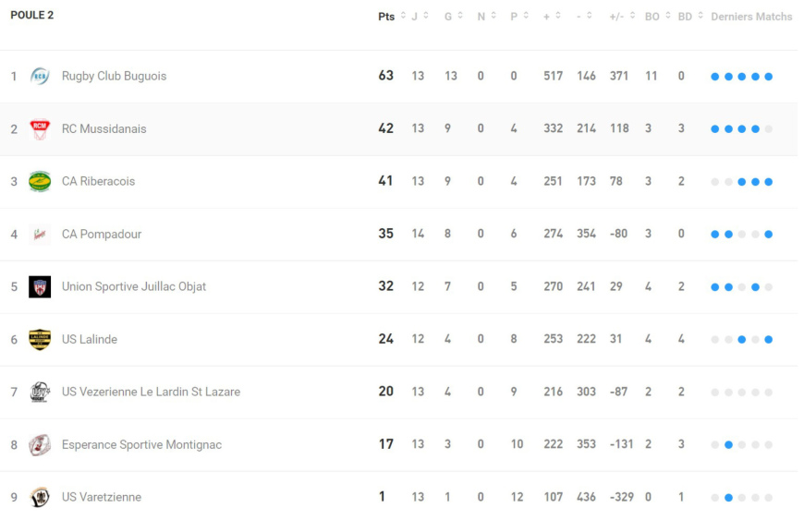Click the US Varetzienne club logo
The width and height of the screenshot is (804, 532).
click(40, 498)
